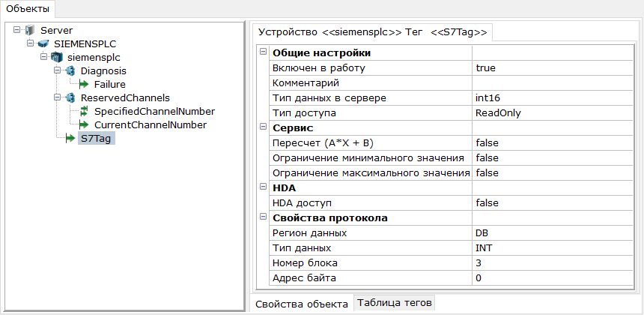
Task: Open the Объекты tab
Action: pyautogui.click(x=28, y=9)
